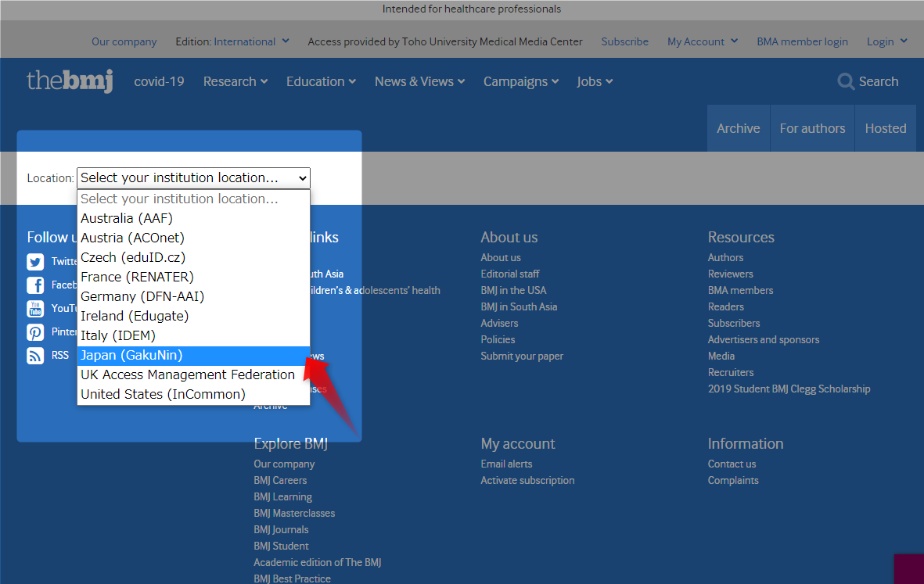924x584 pixels.
Task: Open BMJ Best Practice link
Action: (x=292, y=579)
